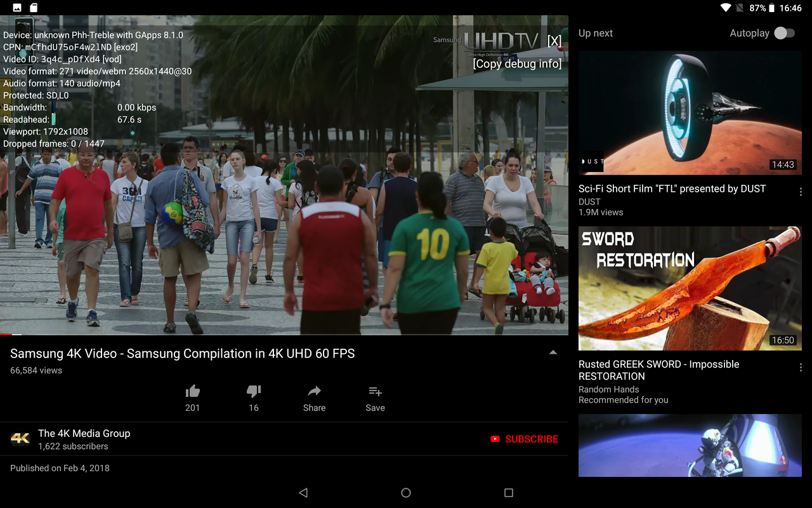Tap the image notification icon in status bar

[17, 8]
